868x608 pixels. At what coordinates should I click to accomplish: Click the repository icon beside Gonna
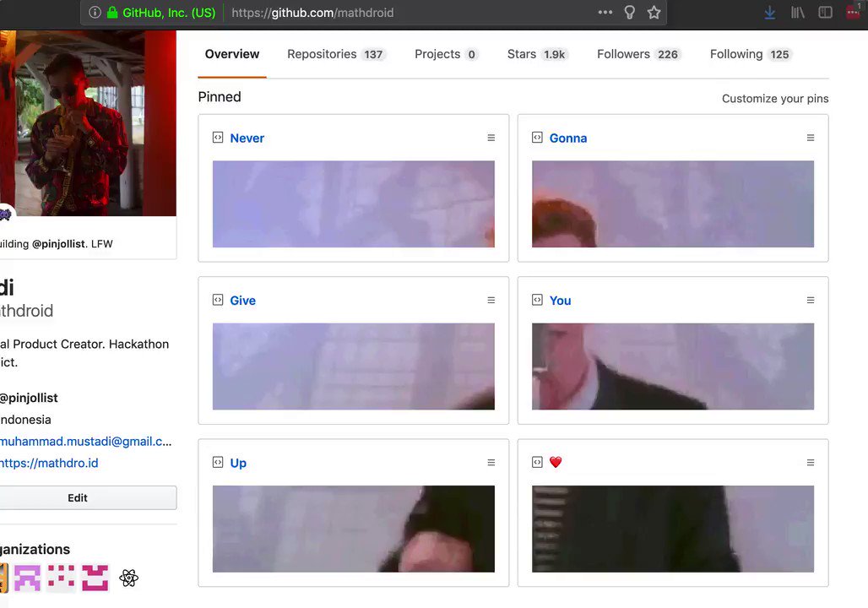pos(537,138)
